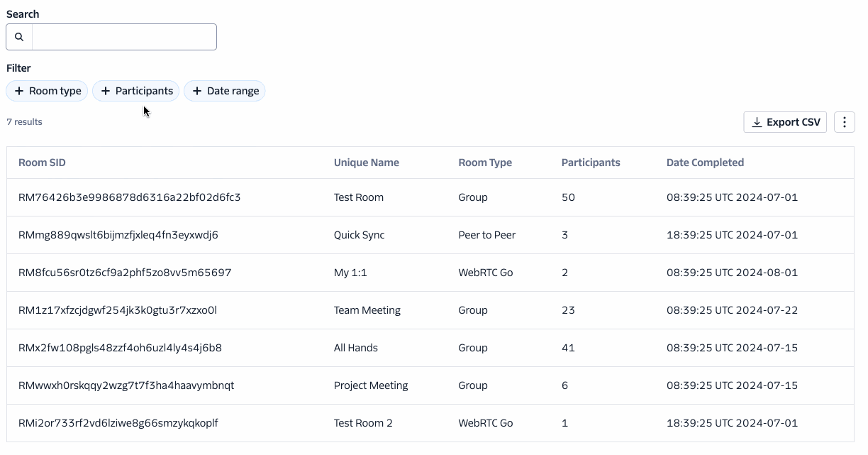Click the search input field
The width and height of the screenshot is (868, 455).
[124, 37]
